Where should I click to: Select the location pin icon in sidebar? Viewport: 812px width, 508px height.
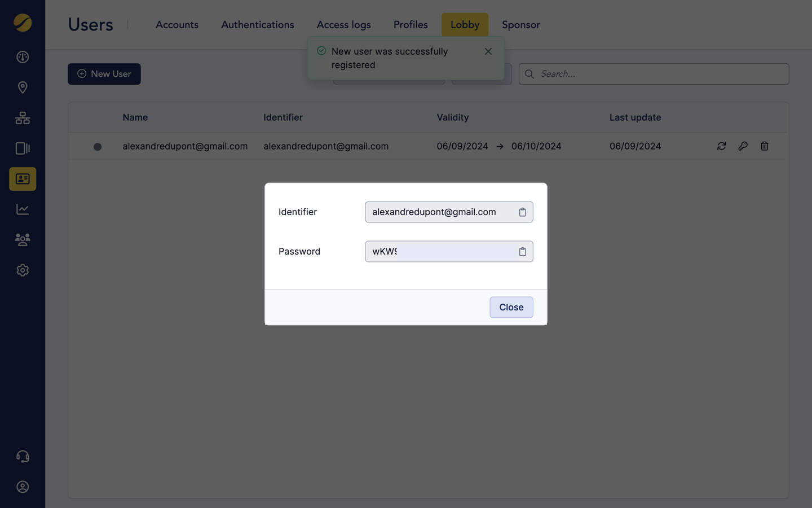point(23,87)
